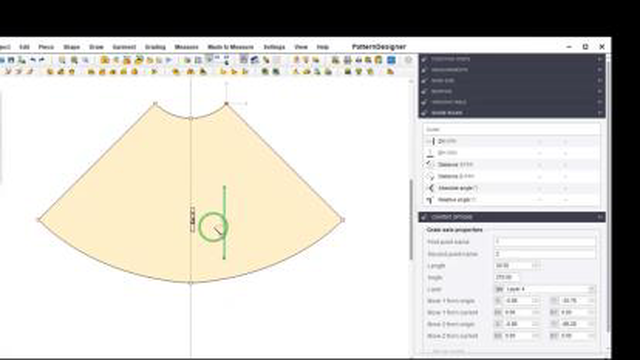
Task: Select the Absolute angle guide row
Action: [x=511, y=188]
